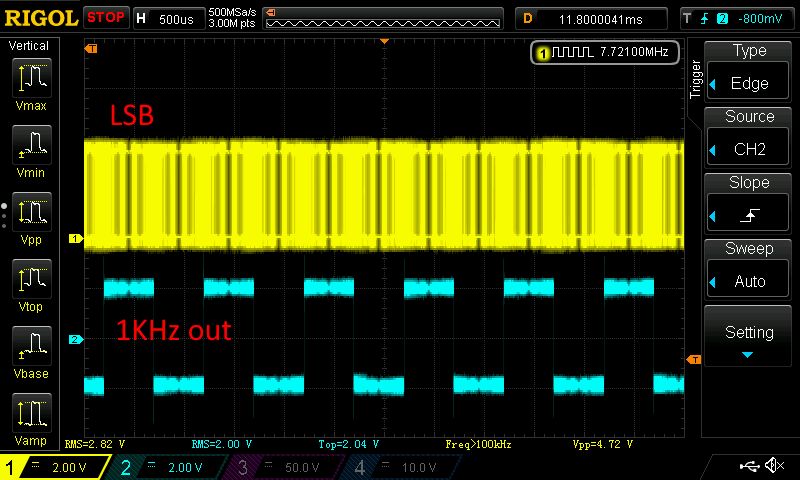Viewport: 800px width, 480px height.
Task: Select the Vmax measurement icon
Action: click(x=32, y=78)
